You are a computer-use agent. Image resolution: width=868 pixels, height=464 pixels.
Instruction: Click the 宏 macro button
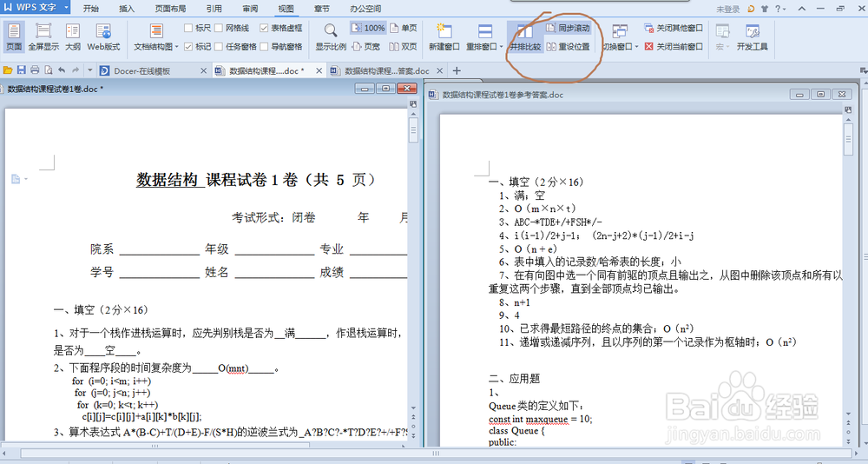pyautogui.click(x=722, y=36)
